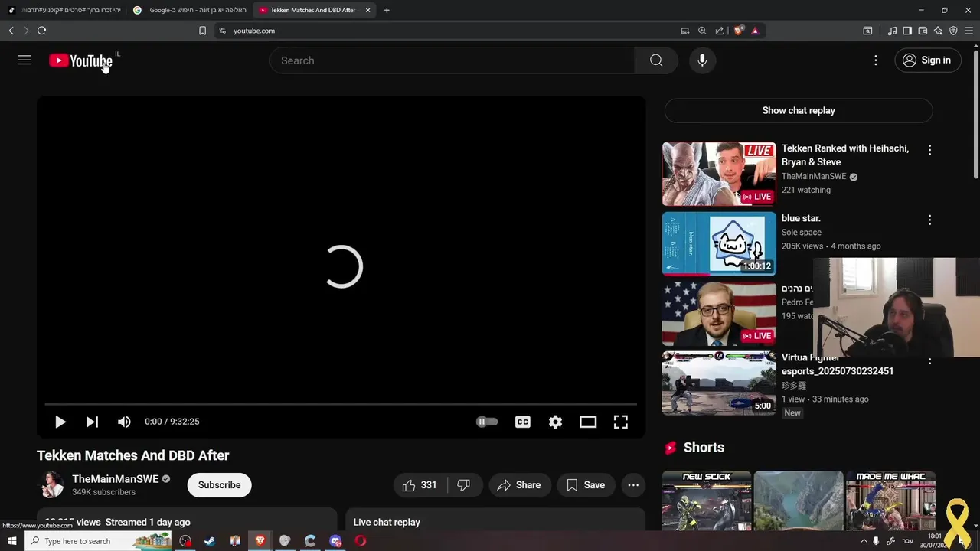Toggle closed captions CC button
The height and width of the screenshot is (551, 980).
coord(523,422)
